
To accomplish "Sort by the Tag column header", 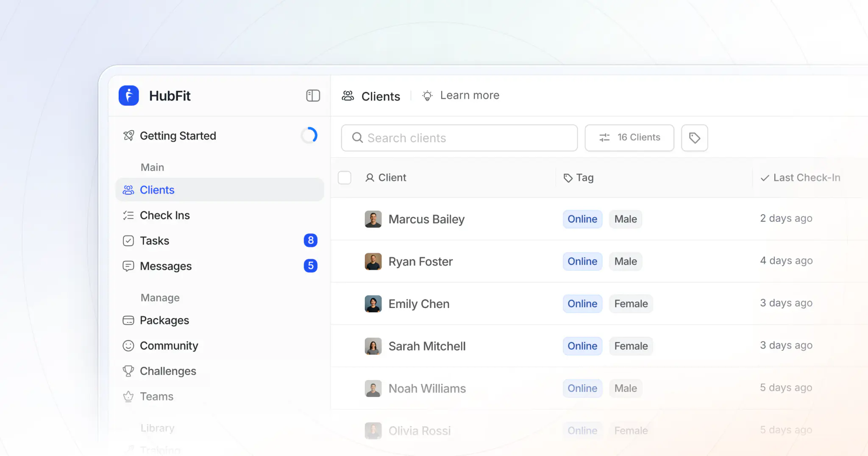I will click(x=579, y=178).
